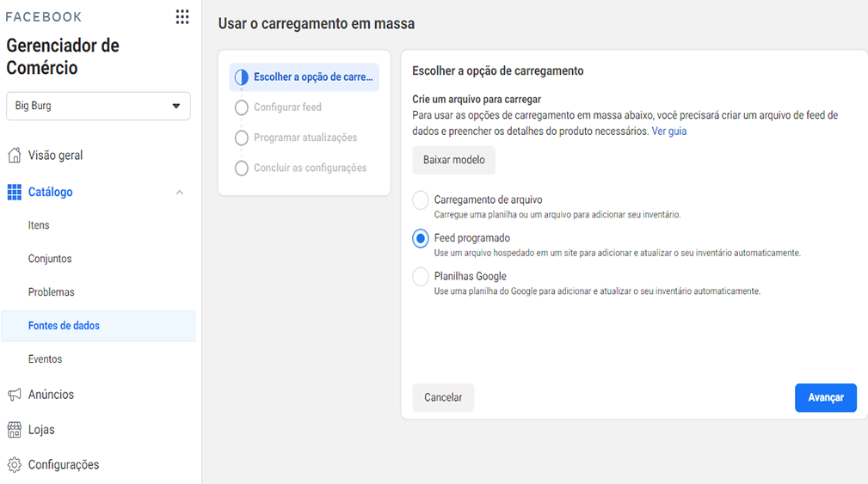Open the Problemas catalog submenu item
This screenshot has height=484, width=868.
click(51, 292)
